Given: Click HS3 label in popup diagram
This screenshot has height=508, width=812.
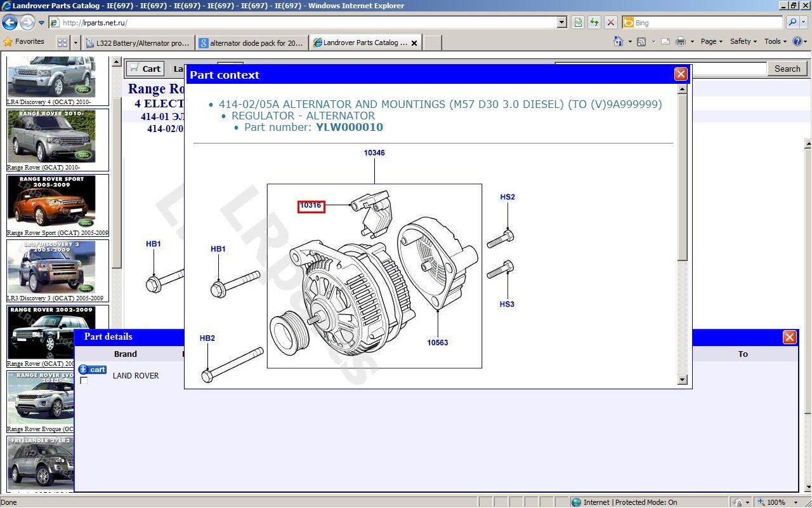Looking at the screenshot, I should tap(507, 304).
